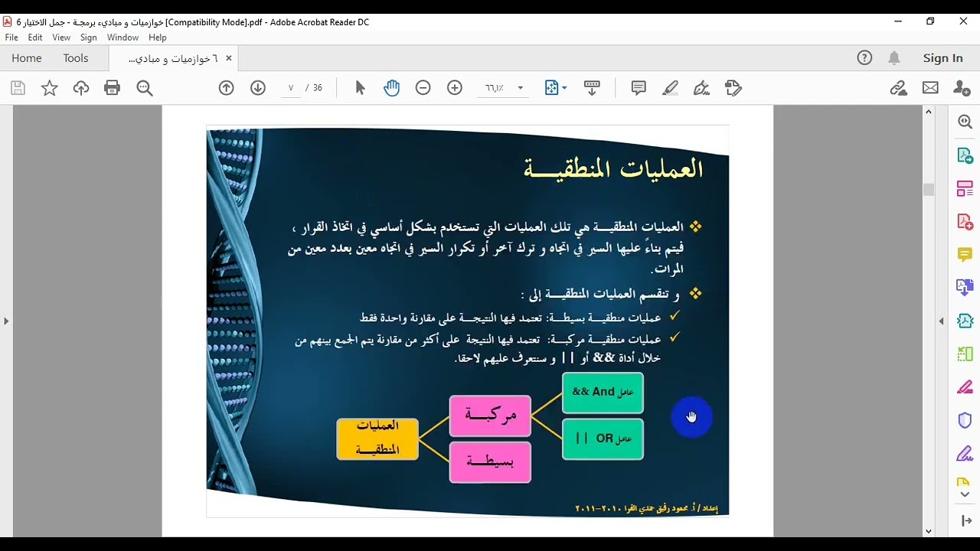The width and height of the screenshot is (980, 551).
Task: Open the Edit menu
Action: coord(35,37)
